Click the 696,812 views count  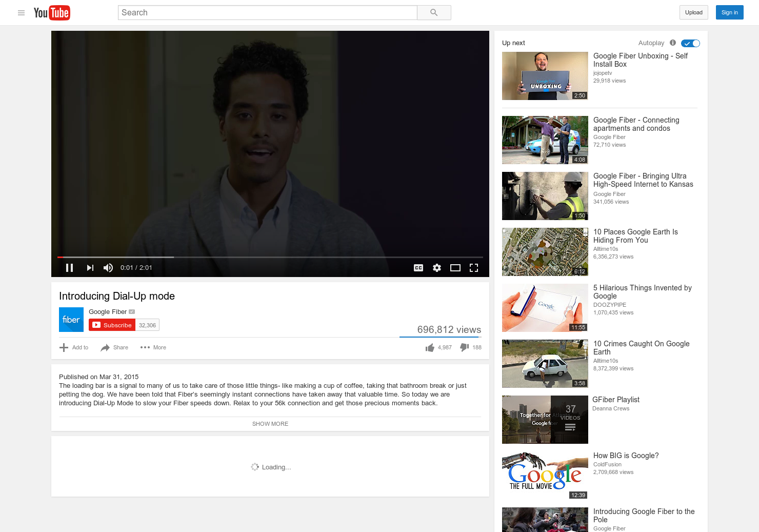click(x=449, y=330)
